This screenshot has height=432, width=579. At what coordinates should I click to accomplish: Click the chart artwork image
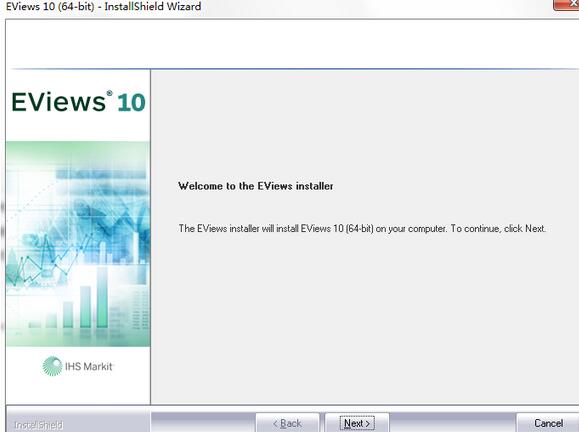[78, 244]
